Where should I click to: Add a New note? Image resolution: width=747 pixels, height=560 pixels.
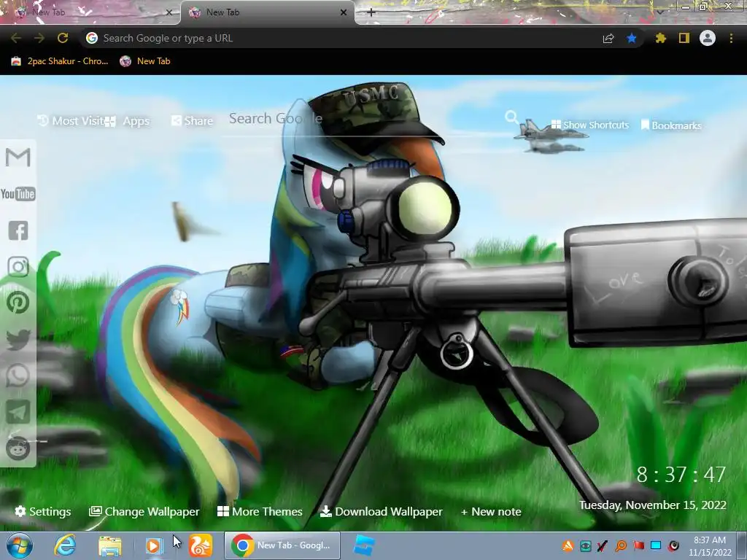coord(491,511)
